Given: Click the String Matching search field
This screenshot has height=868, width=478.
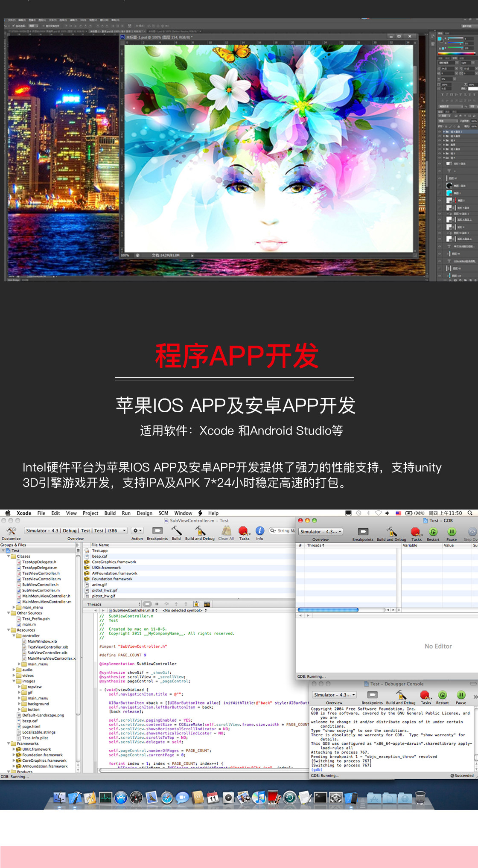Looking at the screenshot, I should click(x=283, y=531).
